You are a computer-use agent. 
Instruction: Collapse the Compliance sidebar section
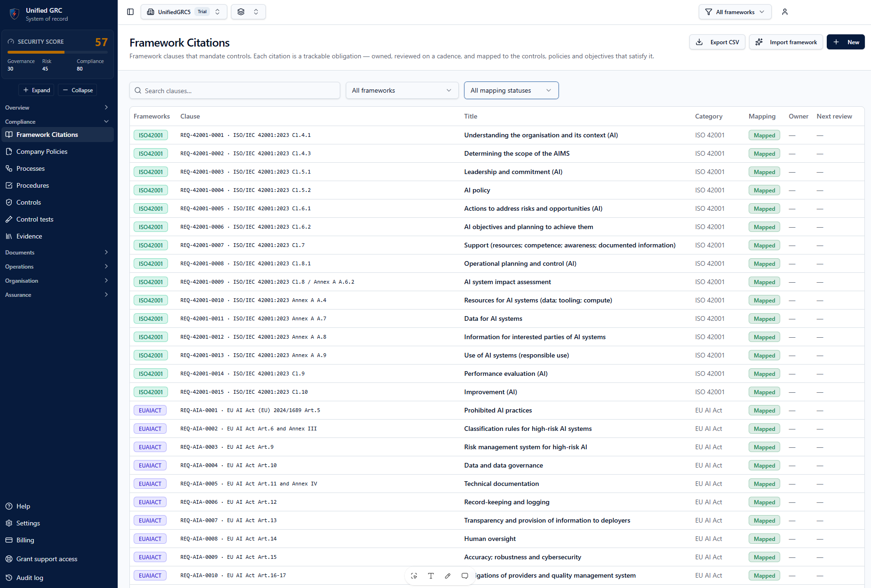(57, 121)
